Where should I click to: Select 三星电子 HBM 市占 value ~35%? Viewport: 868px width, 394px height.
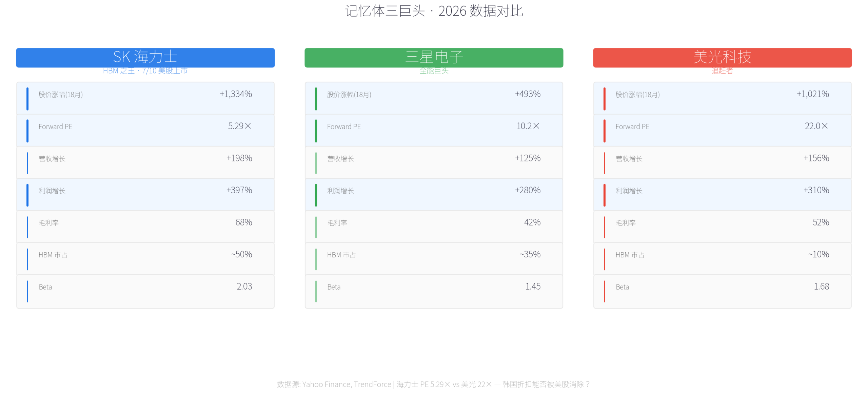click(x=530, y=254)
